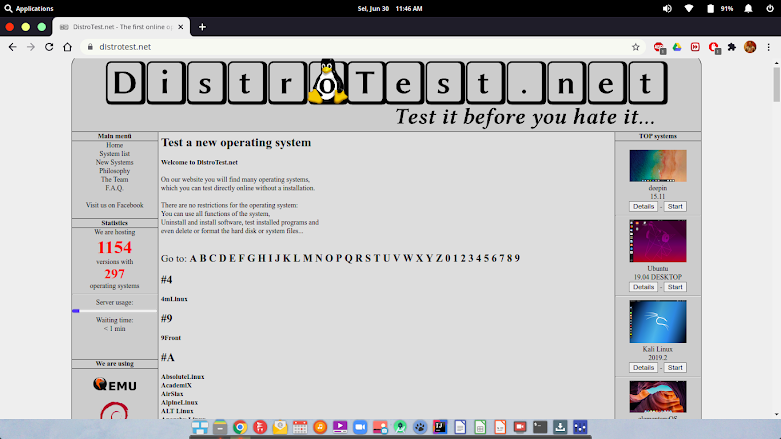This screenshot has height=439, width=781.
Task: Click the browser forward arrow
Action: pos(31,47)
